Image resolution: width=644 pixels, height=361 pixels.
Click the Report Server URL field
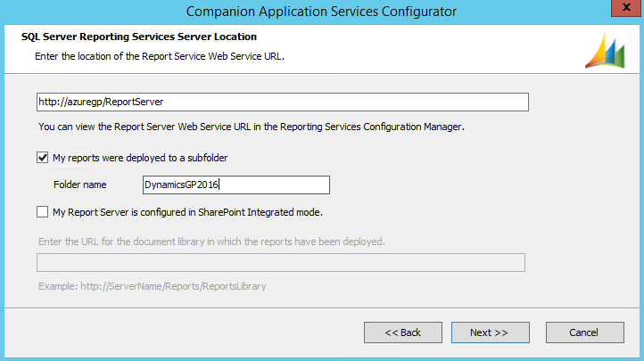(x=283, y=102)
